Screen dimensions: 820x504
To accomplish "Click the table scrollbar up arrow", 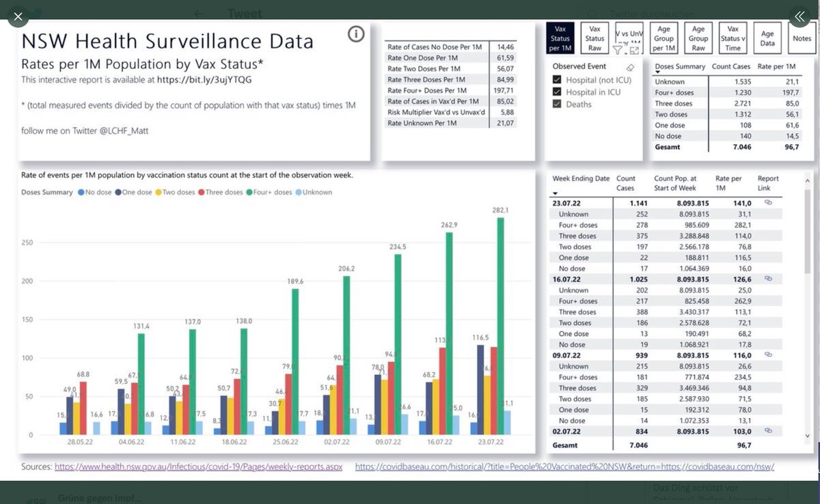I will [x=808, y=180].
